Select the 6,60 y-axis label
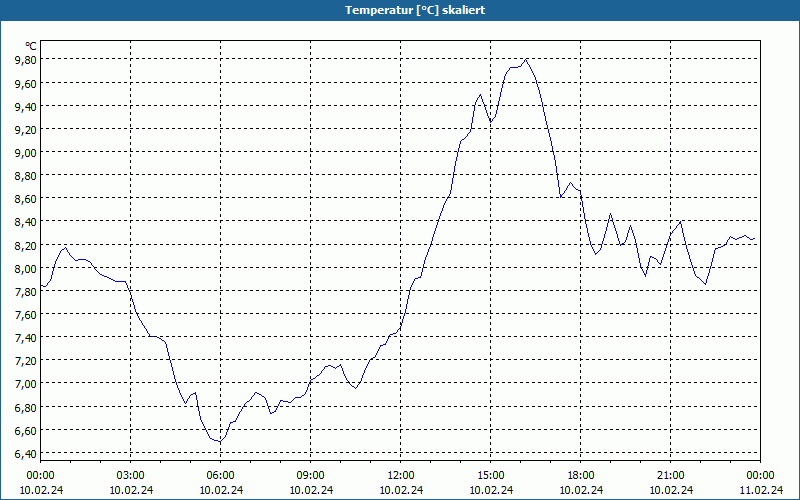This screenshot has width=800, height=500. pos(26,431)
